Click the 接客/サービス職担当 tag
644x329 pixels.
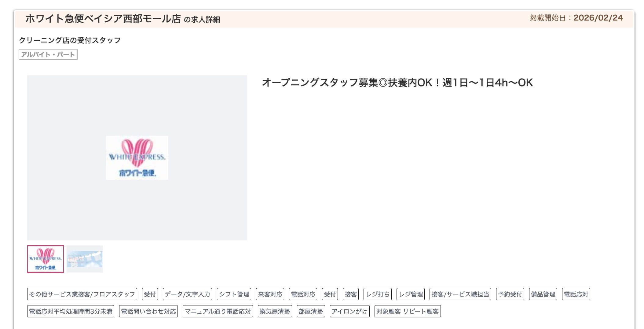click(460, 294)
